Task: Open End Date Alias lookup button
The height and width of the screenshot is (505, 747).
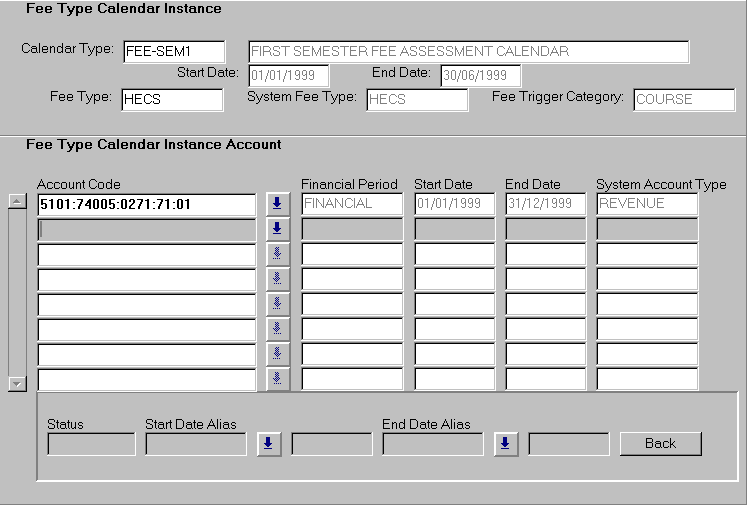Action: pos(505,444)
